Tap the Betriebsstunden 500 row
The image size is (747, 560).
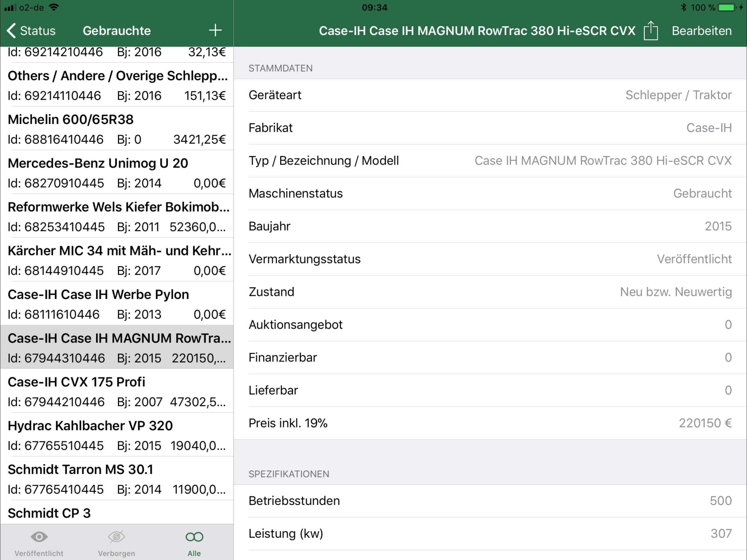coord(490,501)
